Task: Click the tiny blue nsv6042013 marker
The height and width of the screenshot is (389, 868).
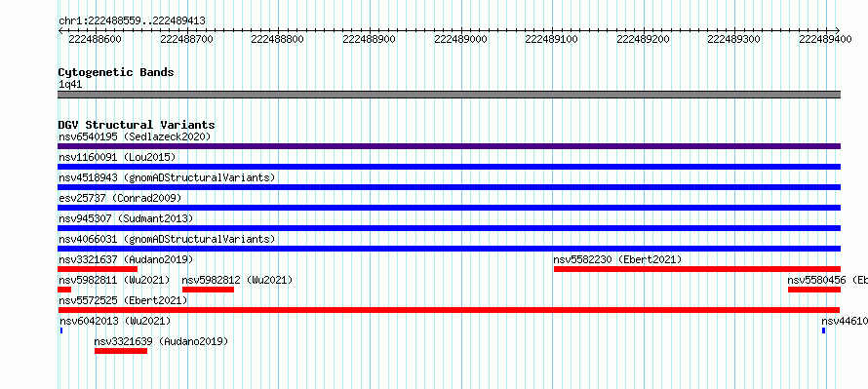Action: point(61,331)
